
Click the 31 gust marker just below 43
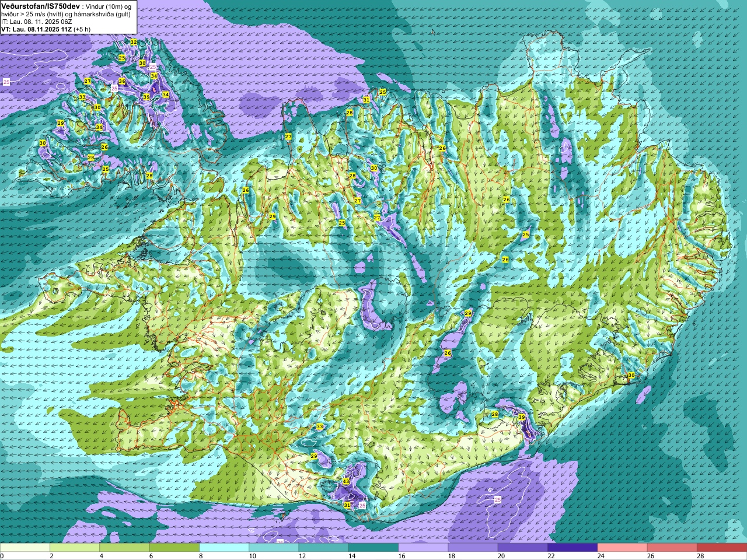pyautogui.click(x=347, y=505)
